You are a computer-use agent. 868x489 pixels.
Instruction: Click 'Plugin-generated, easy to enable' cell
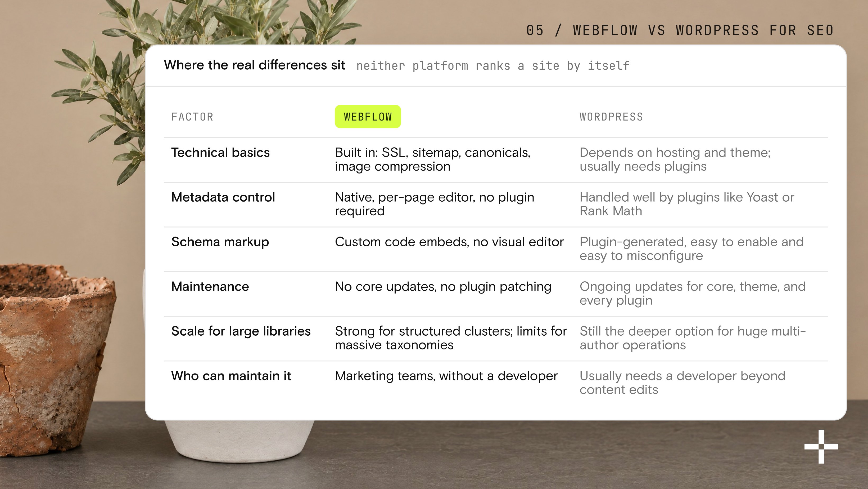[x=691, y=249]
